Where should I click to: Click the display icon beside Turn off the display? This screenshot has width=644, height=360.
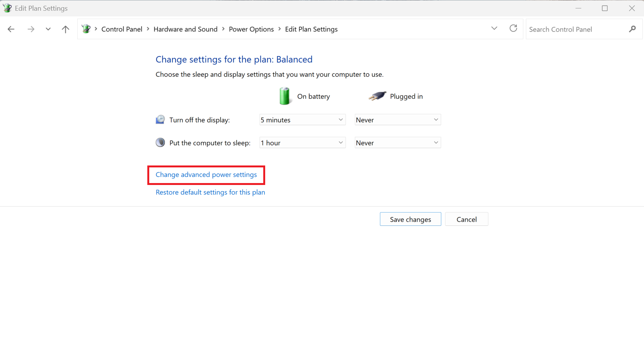click(x=160, y=119)
